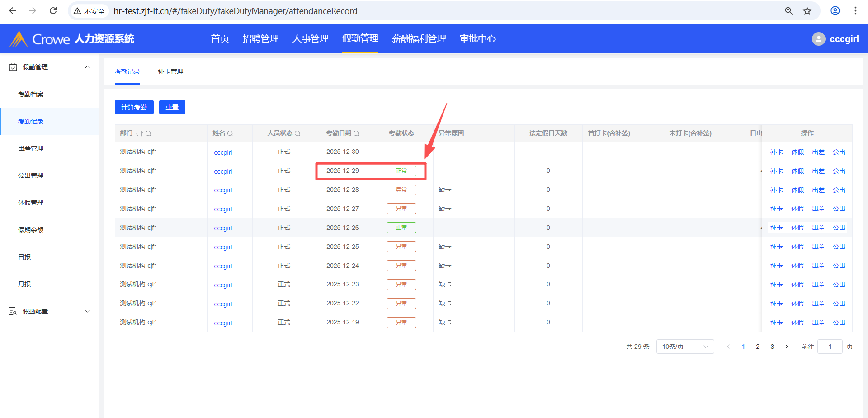868x418 pixels.
Task: Switch to the 补卡管理 tab
Action: 170,71
